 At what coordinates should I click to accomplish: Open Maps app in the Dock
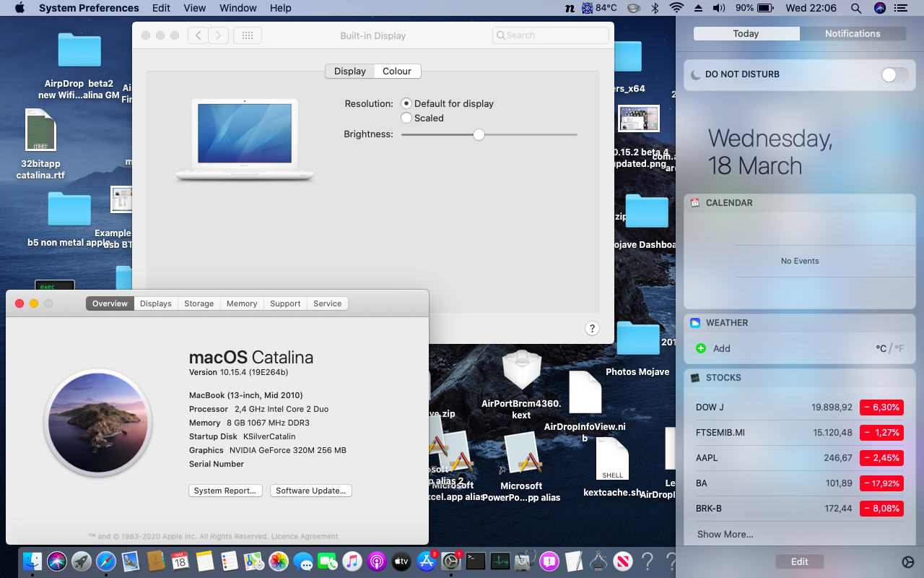253,561
